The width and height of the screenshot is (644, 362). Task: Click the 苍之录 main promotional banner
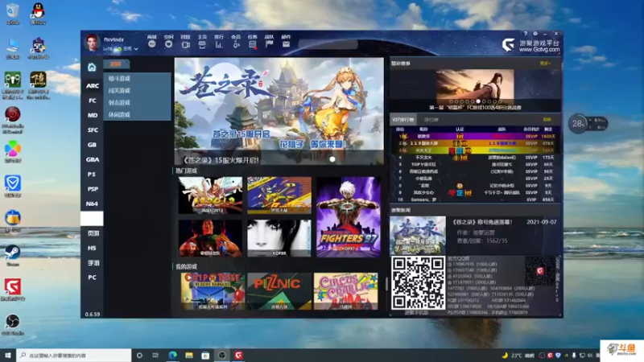(x=279, y=111)
